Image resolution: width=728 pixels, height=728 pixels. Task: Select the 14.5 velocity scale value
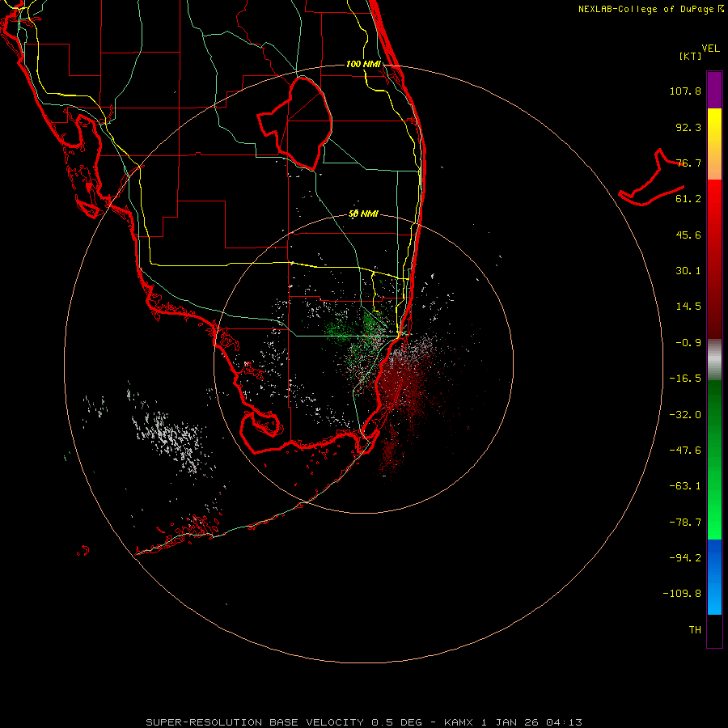pyautogui.click(x=688, y=307)
